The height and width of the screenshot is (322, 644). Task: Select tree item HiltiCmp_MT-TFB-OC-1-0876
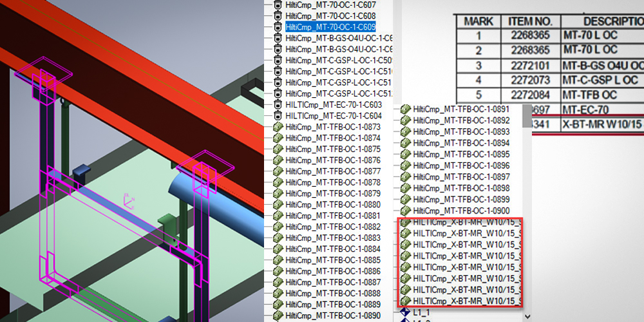pos(333,160)
